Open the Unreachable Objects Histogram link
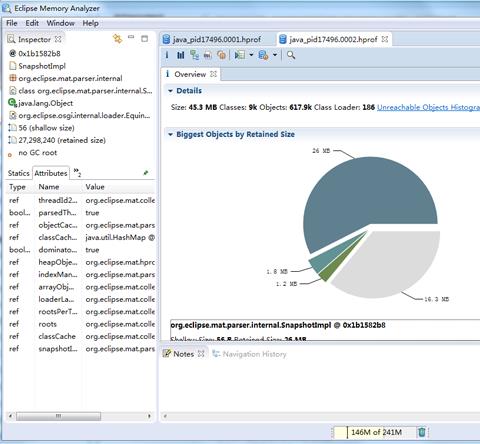The image size is (480, 444). pyautogui.click(x=428, y=107)
